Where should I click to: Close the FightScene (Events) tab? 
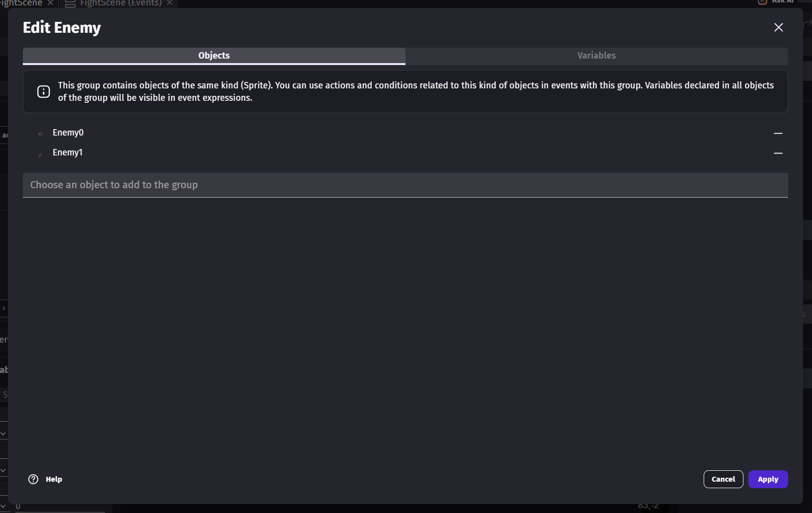coord(170,3)
